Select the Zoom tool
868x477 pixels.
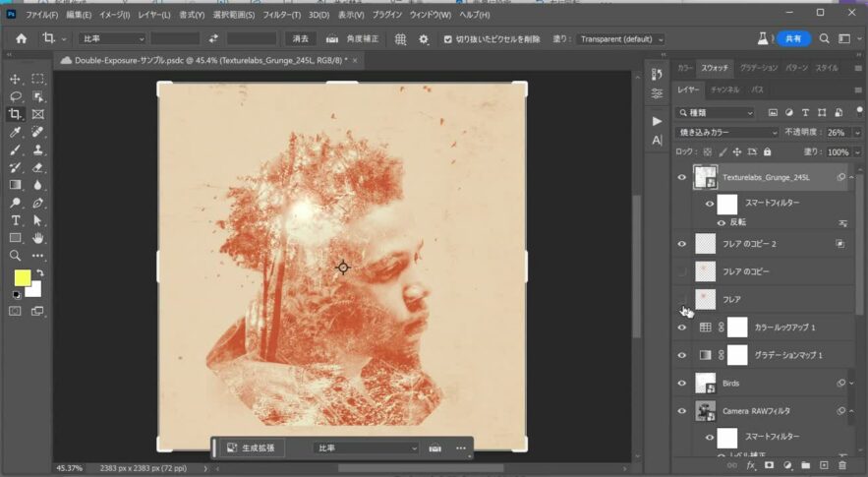pos(15,256)
